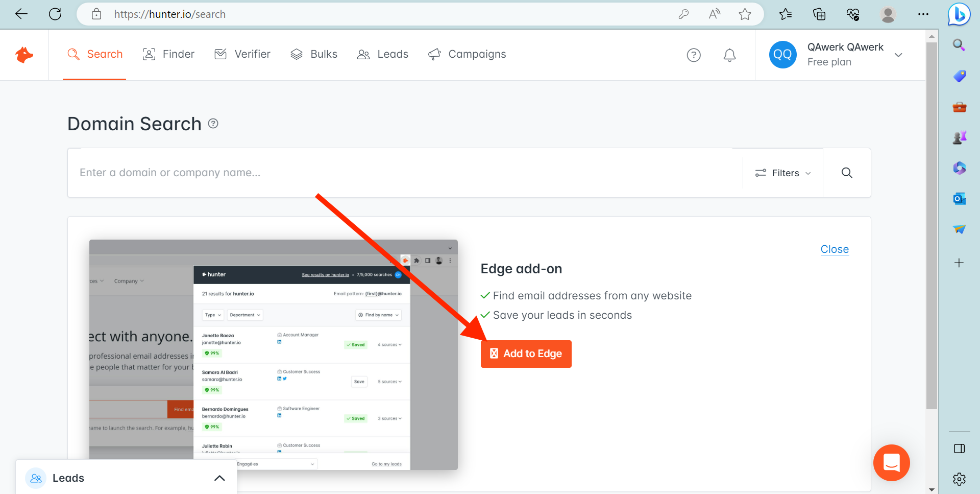Open the orange chat support bubble
The image size is (980, 494).
click(x=891, y=463)
